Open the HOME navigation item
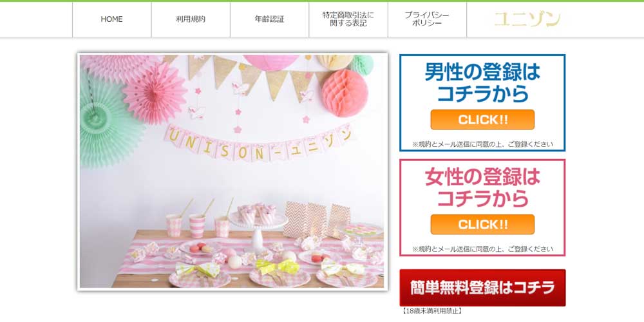 (x=111, y=19)
